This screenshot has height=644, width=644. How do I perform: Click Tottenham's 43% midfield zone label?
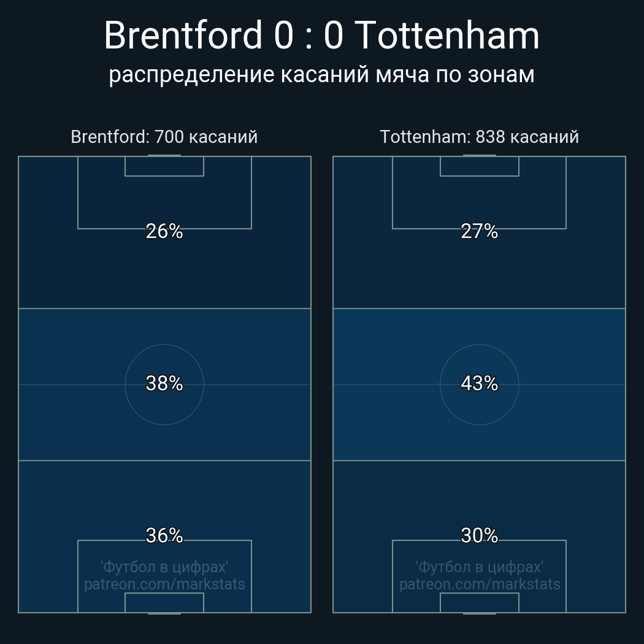tap(479, 383)
